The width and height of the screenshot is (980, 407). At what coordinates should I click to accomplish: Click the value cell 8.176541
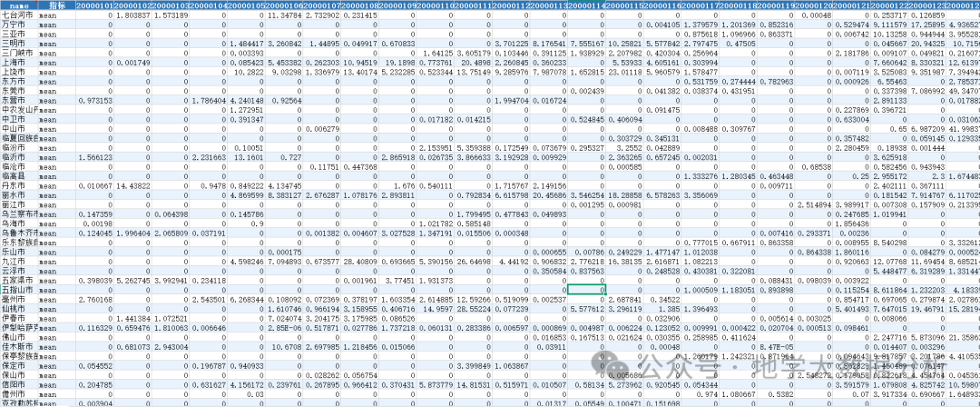pyautogui.click(x=548, y=42)
